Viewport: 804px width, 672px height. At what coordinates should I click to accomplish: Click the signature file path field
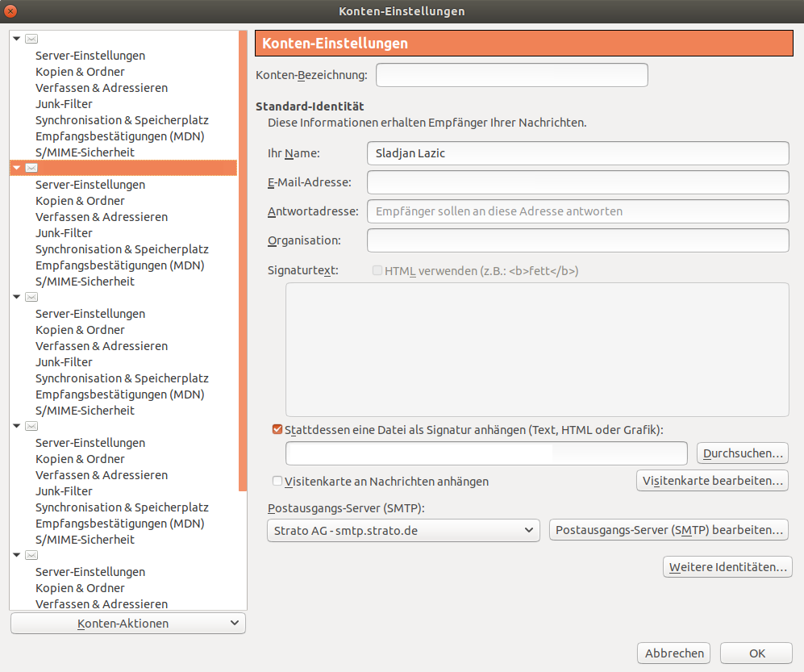pos(486,453)
